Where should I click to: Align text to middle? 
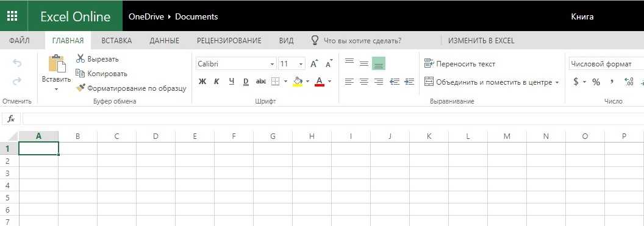pyautogui.click(x=364, y=63)
